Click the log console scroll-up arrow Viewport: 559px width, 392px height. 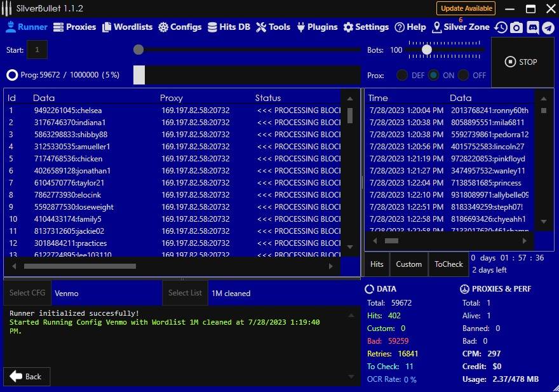(350, 314)
